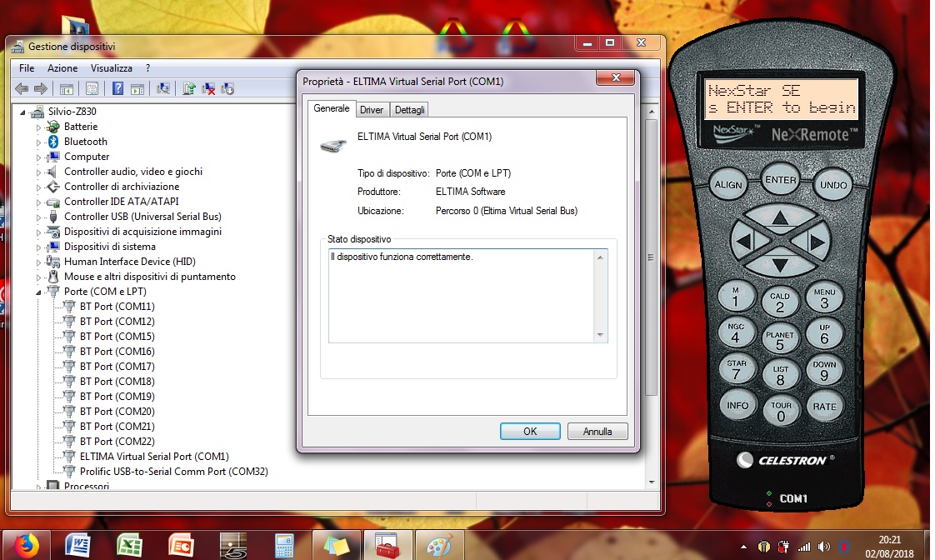Open the Paint palette taskbar icon

[439, 546]
